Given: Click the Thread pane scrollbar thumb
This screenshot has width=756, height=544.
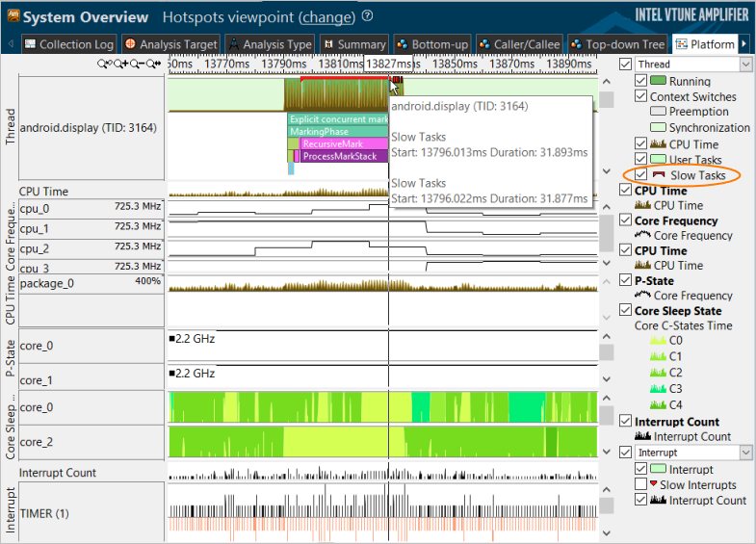Looking at the screenshot, I should tap(607, 100).
